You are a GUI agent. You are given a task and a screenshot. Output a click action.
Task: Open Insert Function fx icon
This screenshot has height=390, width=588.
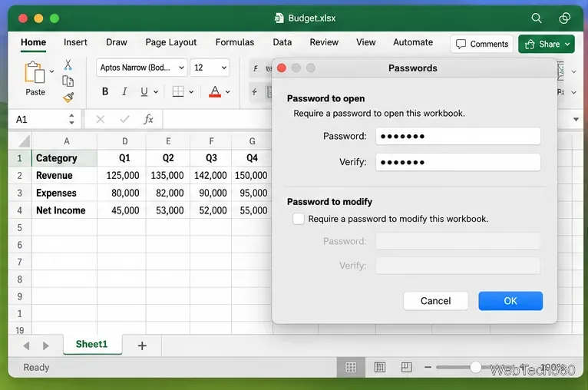(x=148, y=119)
